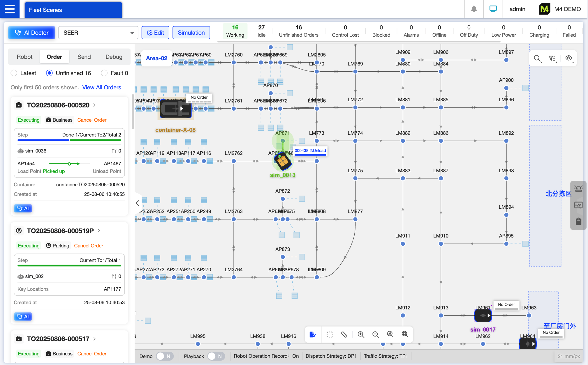Image resolution: width=588 pixels, height=365 pixels.
Task: Collapse the left order panel arrow
Action: [138, 203]
